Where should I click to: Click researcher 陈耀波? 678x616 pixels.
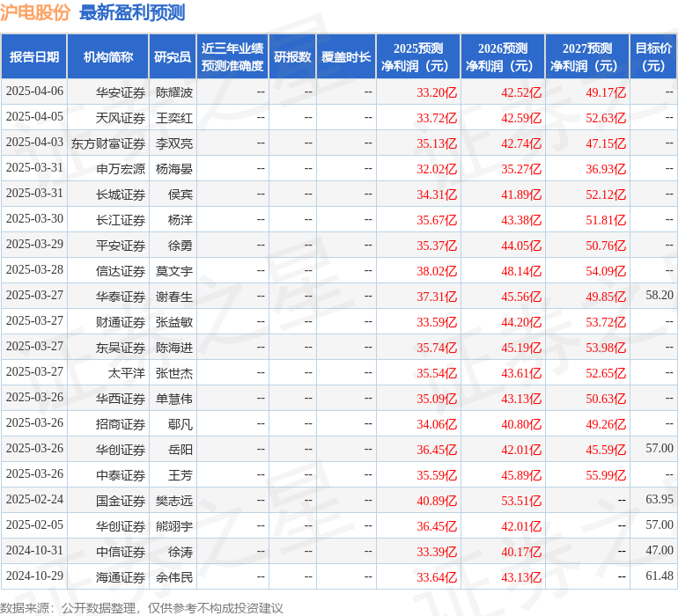click(x=173, y=92)
